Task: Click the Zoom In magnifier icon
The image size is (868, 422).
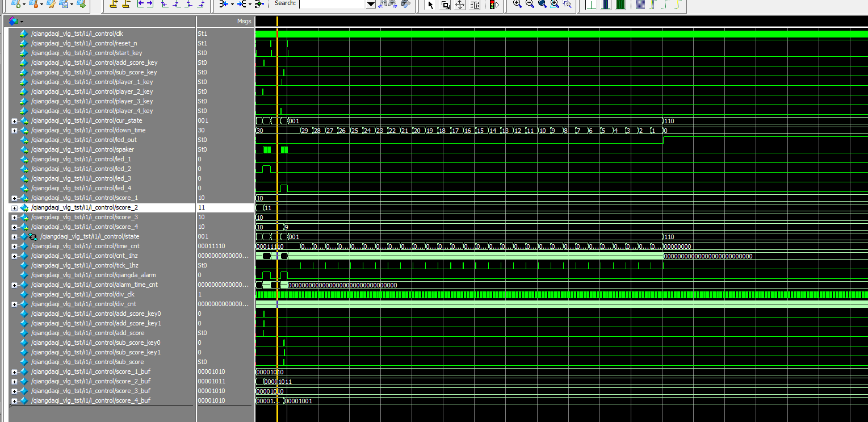Action: point(517,4)
